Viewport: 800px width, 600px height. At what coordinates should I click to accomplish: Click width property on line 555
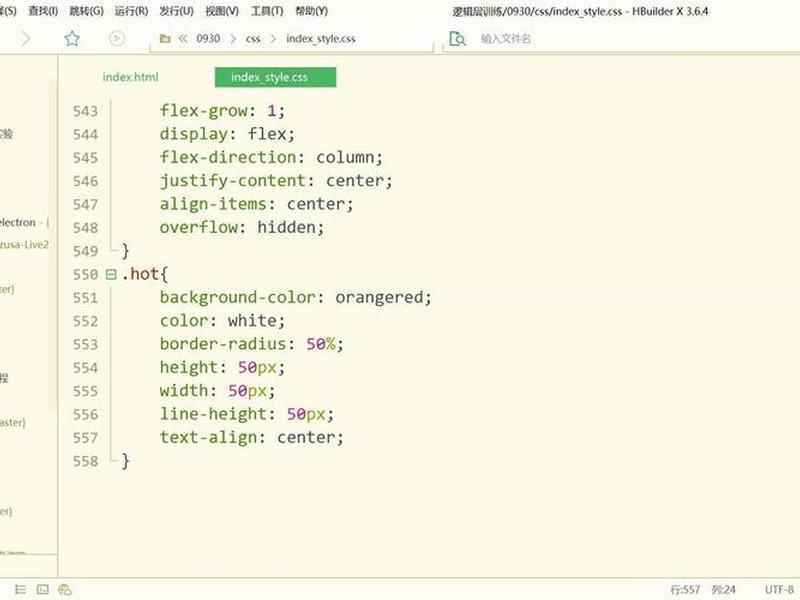tap(184, 391)
